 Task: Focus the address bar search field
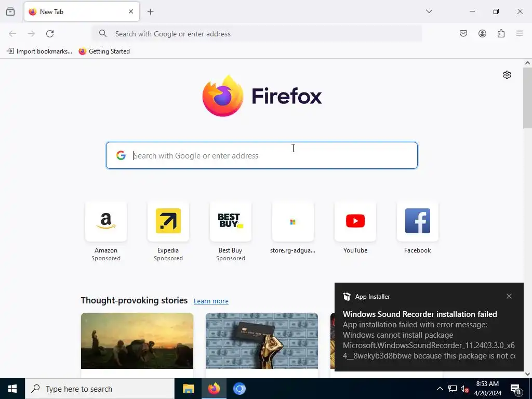tap(257, 34)
